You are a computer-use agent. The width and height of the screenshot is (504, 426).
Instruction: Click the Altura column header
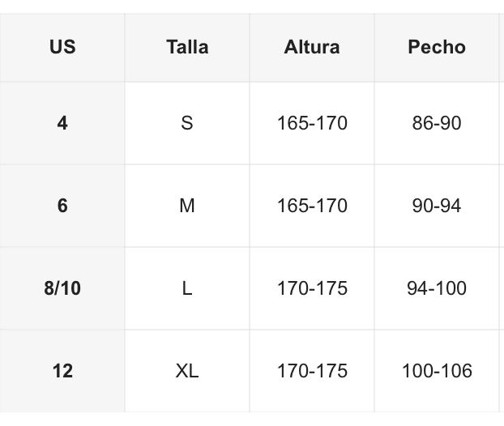312,47
